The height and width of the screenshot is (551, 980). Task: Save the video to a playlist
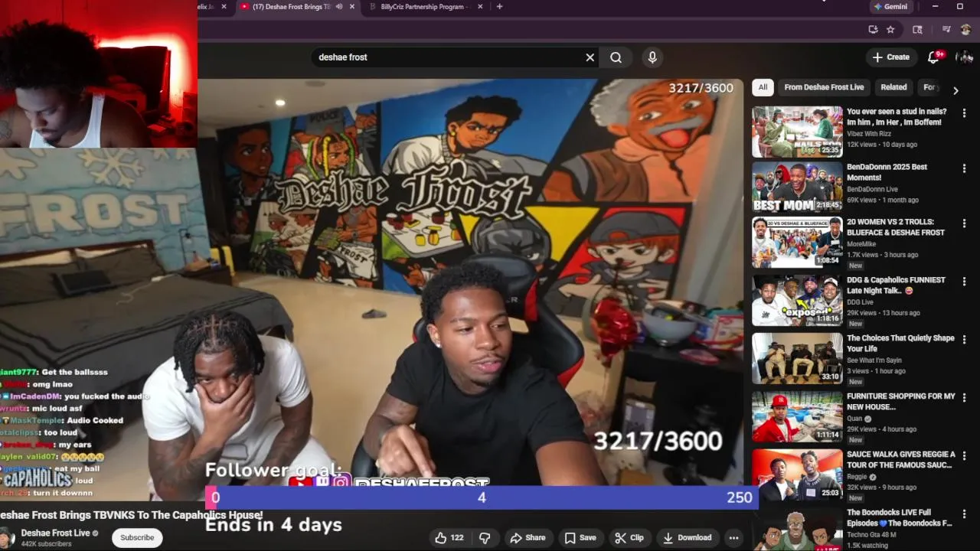580,538
